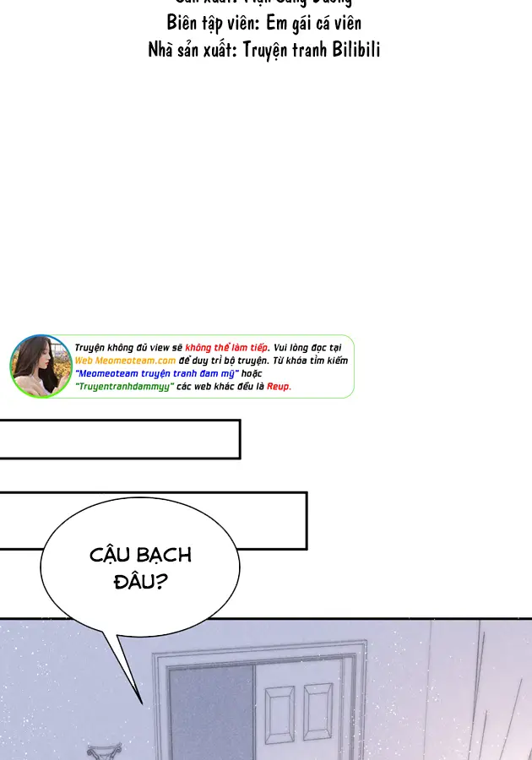Click the "Truyện không đủ view sẽ" banner text
The image size is (532, 760).
128,348
